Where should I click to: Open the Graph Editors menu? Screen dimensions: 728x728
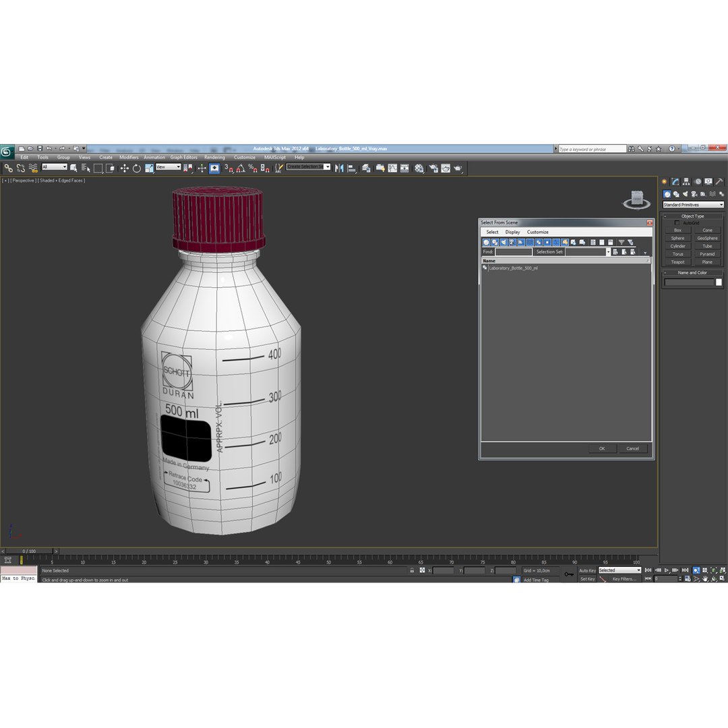click(183, 157)
